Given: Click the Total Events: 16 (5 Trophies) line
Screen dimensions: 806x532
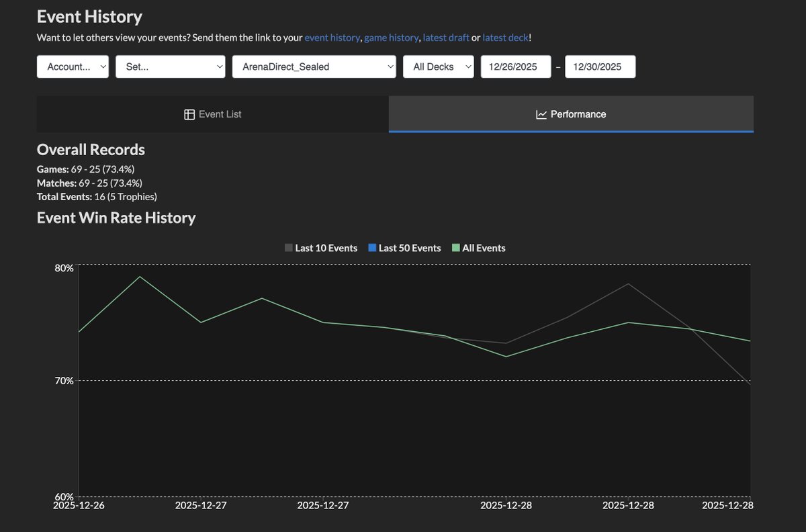Looking at the screenshot, I should coord(97,197).
